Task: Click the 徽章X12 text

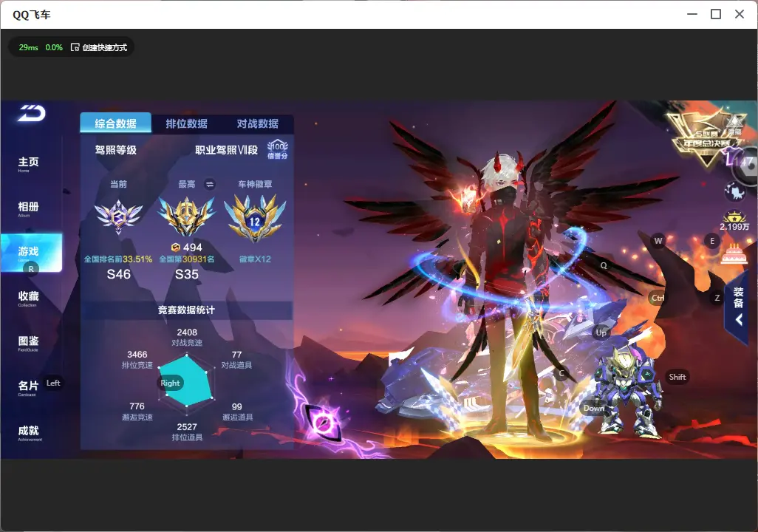Action: 255,259
